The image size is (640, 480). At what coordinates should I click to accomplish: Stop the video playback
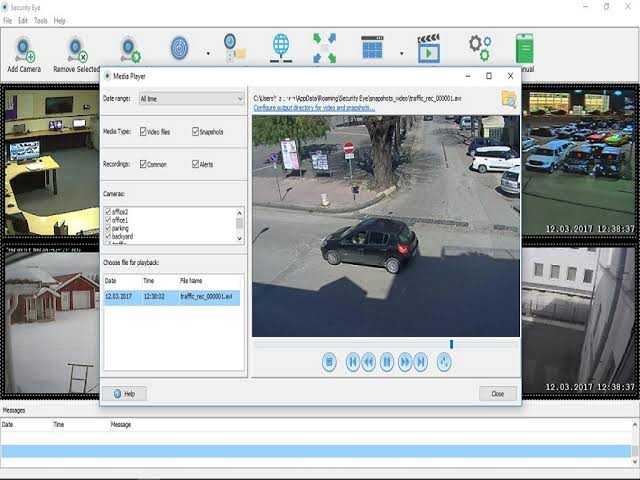[329, 362]
